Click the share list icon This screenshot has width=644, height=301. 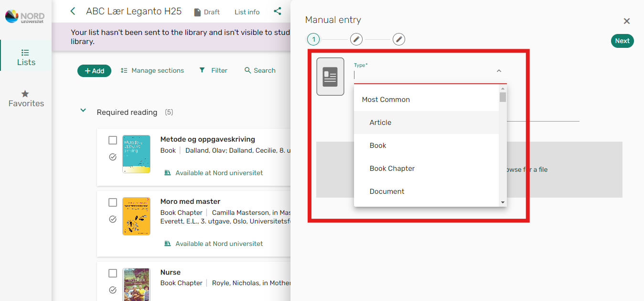[278, 11]
